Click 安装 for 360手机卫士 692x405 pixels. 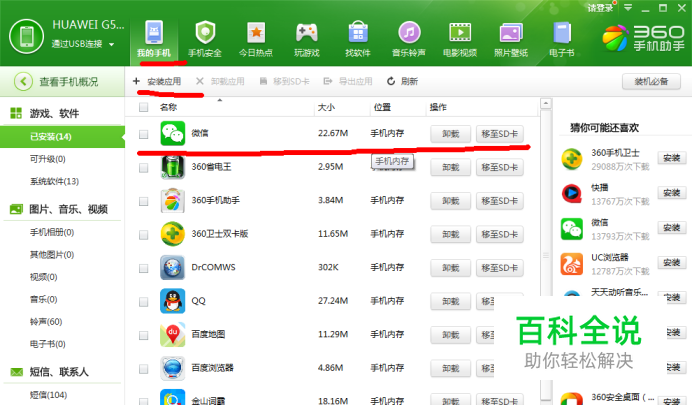coord(671,158)
